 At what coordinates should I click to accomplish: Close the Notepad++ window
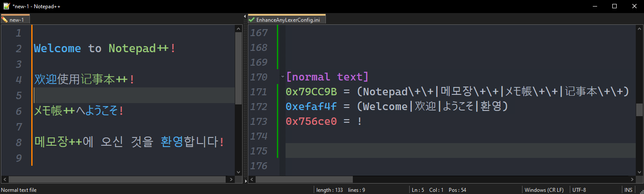[x=634, y=6]
